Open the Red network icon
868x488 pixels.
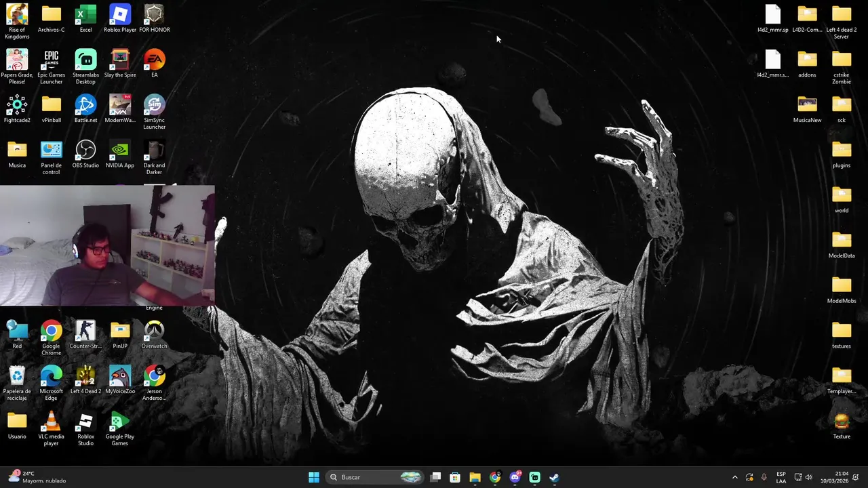click(17, 335)
